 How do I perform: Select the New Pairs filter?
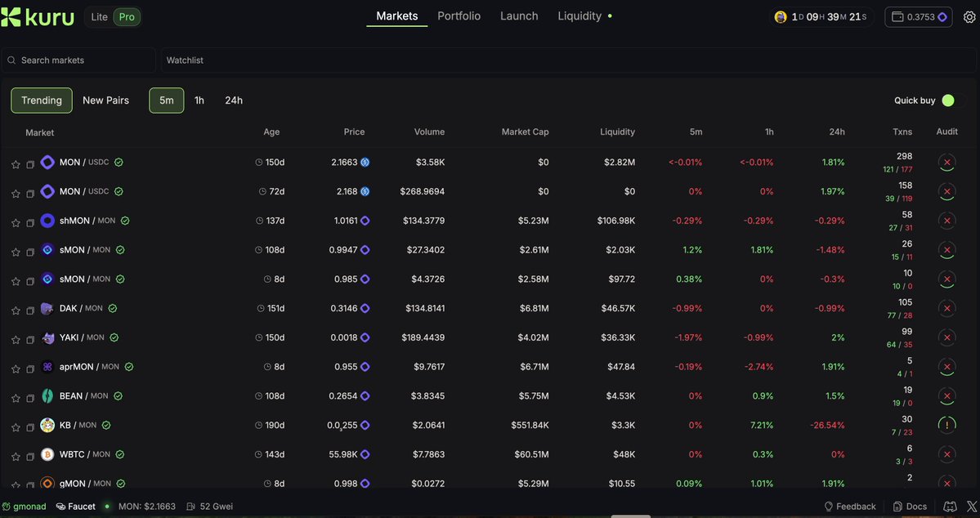pos(105,100)
